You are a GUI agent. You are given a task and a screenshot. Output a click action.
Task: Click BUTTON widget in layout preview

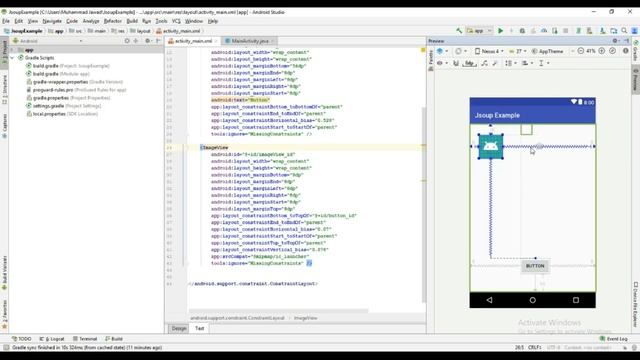(x=535, y=266)
